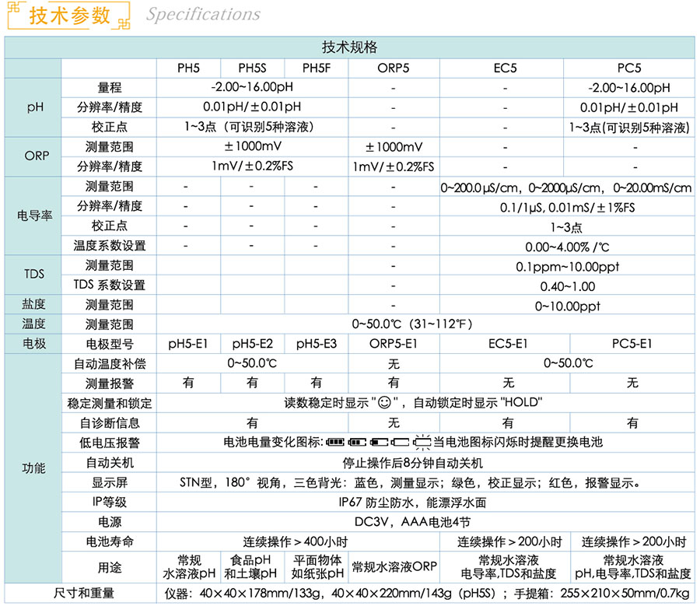The width and height of the screenshot is (700, 606).
Task: Click the two-bar battery icon
Action: coord(357,443)
